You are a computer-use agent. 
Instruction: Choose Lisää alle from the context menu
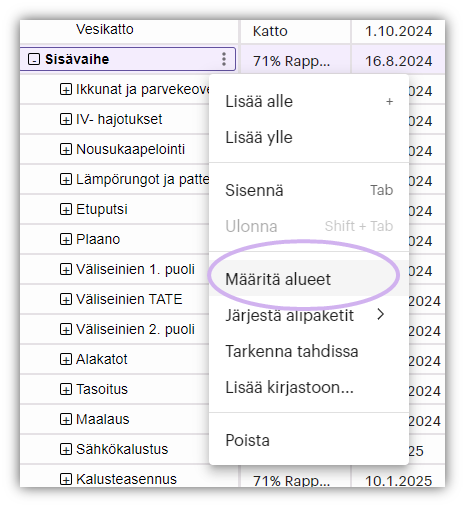pyautogui.click(x=309, y=101)
